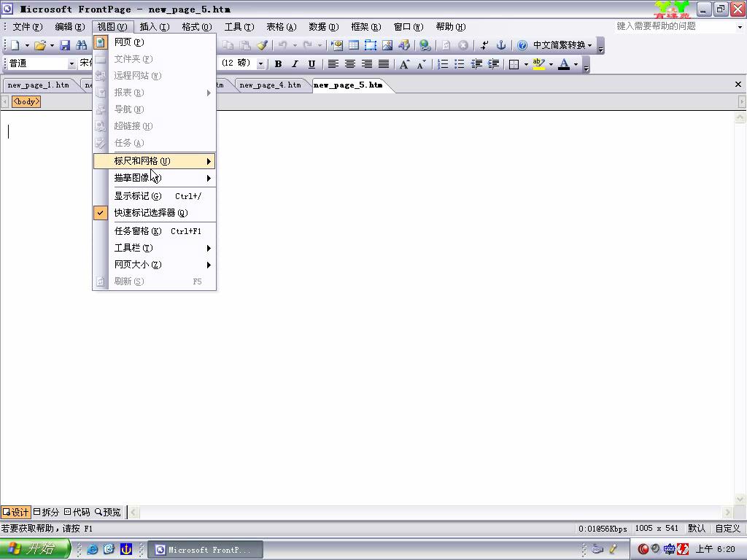Image resolution: width=747 pixels, height=560 pixels.
Task: Click the layout toggle icon beside the anchor
Action: (484, 45)
